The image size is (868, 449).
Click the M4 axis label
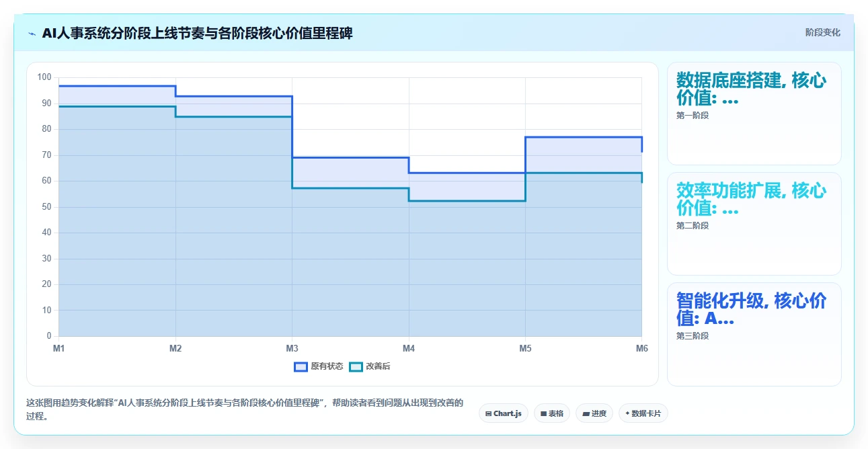click(409, 348)
